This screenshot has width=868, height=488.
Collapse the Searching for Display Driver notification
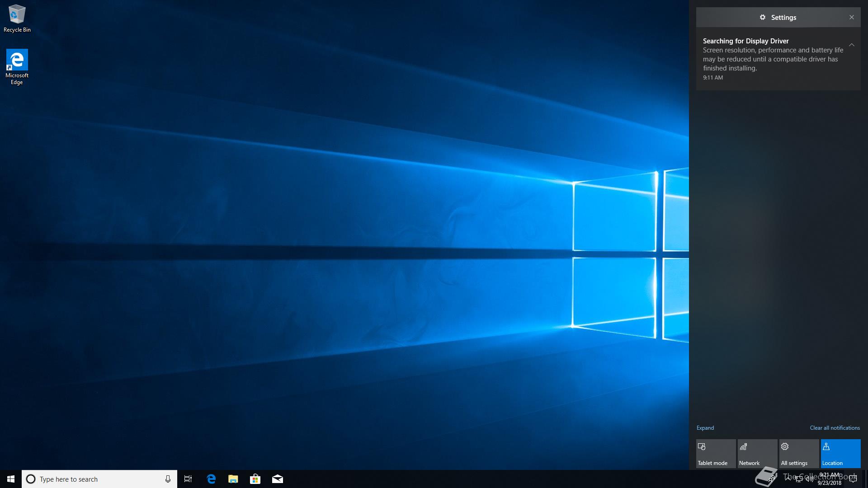pos(852,45)
